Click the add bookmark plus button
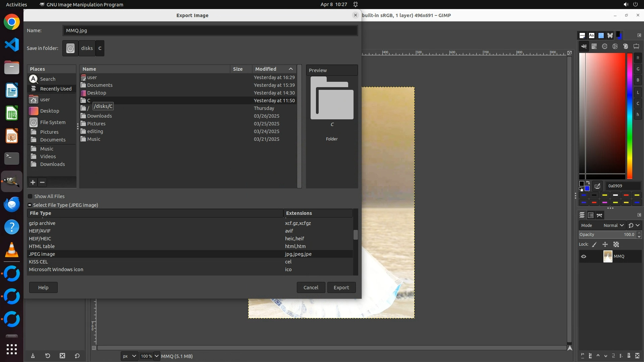This screenshot has height=362, width=644. 33,182
